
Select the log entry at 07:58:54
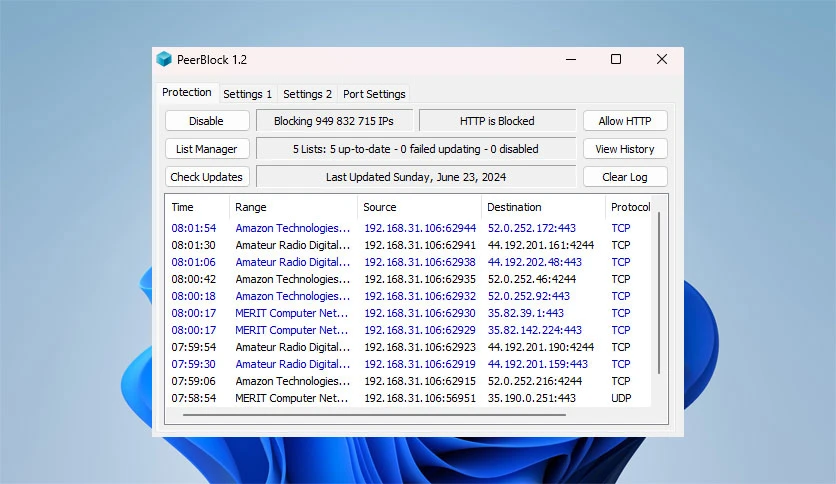coord(408,398)
